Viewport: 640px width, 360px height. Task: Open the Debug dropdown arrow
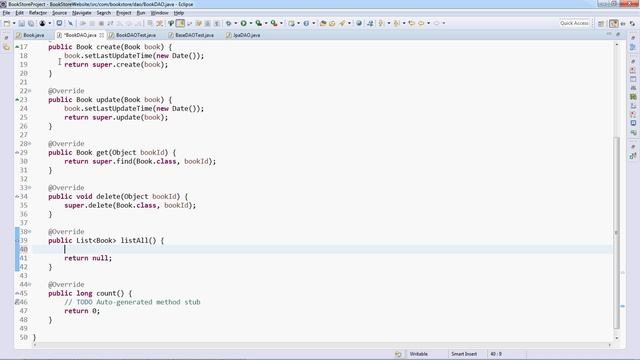click(x=236, y=23)
